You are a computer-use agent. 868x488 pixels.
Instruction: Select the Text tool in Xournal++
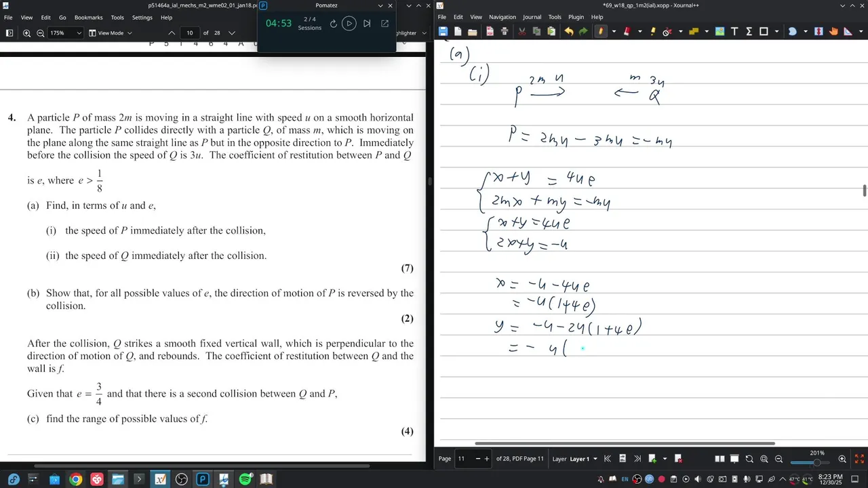[x=734, y=31]
